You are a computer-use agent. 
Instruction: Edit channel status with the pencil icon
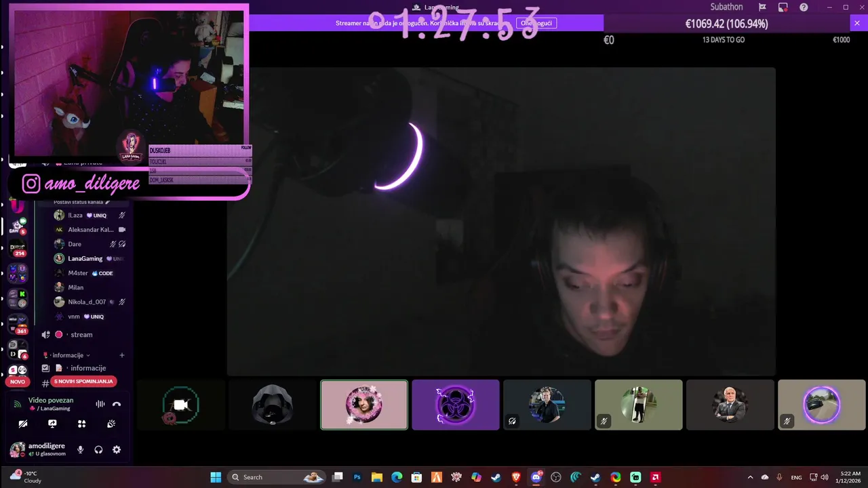107,202
